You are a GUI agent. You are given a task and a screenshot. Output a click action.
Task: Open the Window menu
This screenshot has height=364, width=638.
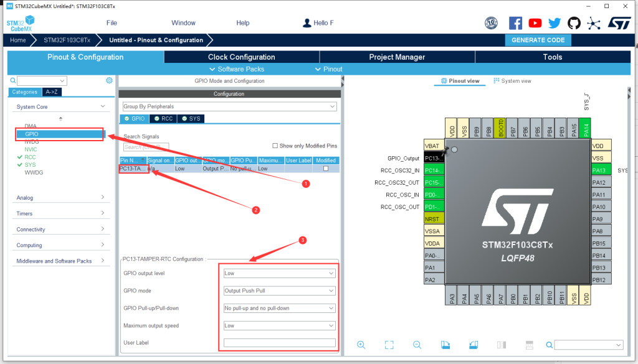[x=183, y=23]
